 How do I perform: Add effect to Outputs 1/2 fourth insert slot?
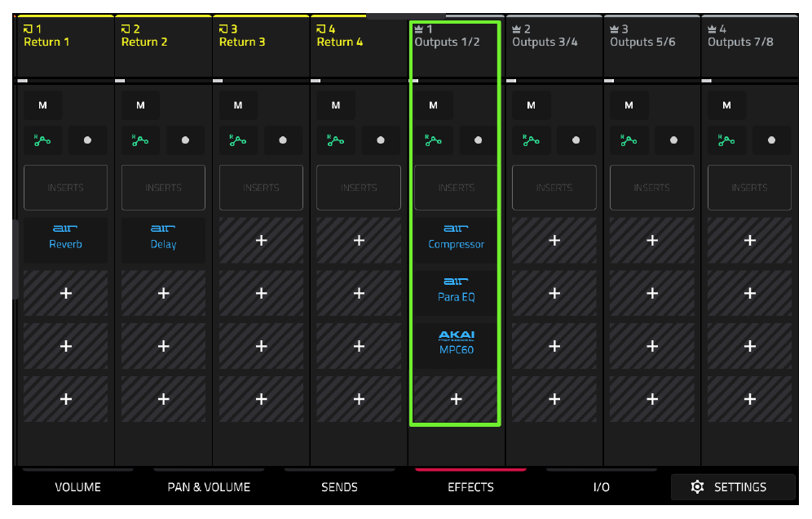pyautogui.click(x=457, y=399)
